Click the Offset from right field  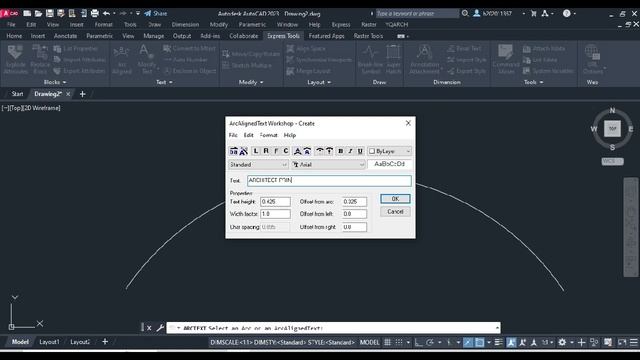point(354,227)
